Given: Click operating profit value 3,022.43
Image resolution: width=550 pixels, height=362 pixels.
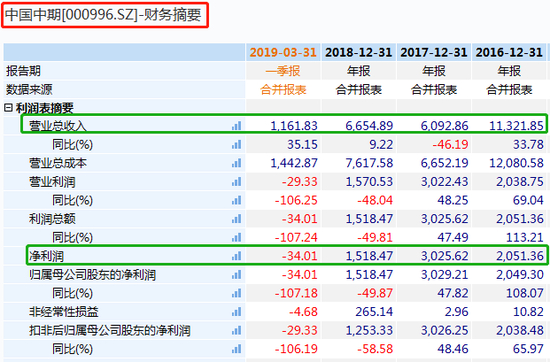Looking at the screenshot, I should click(x=444, y=182).
